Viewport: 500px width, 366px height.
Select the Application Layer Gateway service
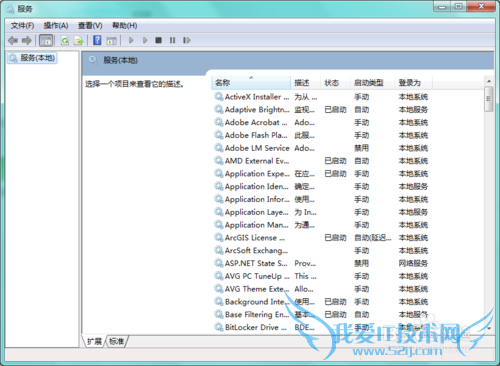[321, 212]
